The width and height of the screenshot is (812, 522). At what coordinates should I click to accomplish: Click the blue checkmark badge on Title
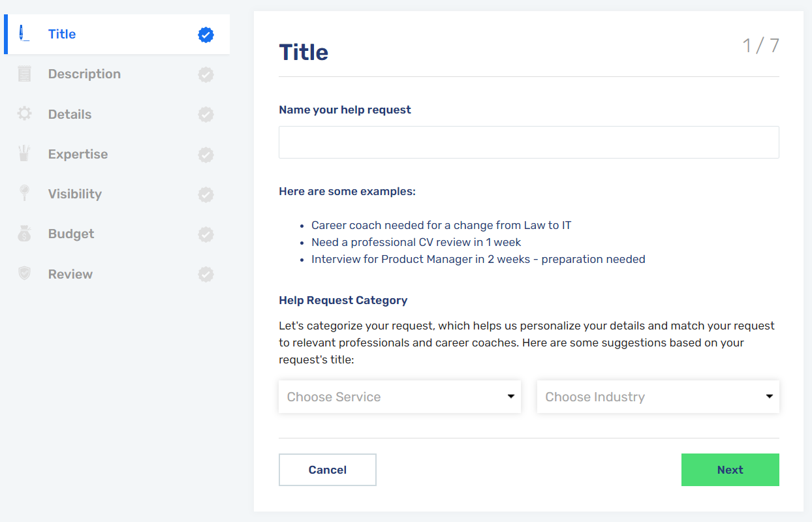point(206,35)
